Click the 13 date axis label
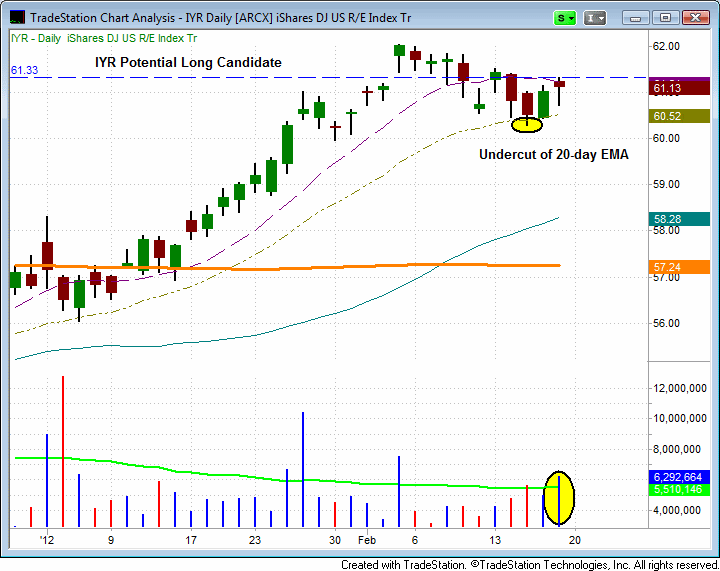The width and height of the screenshot is (720, 571). pos(495,540)
